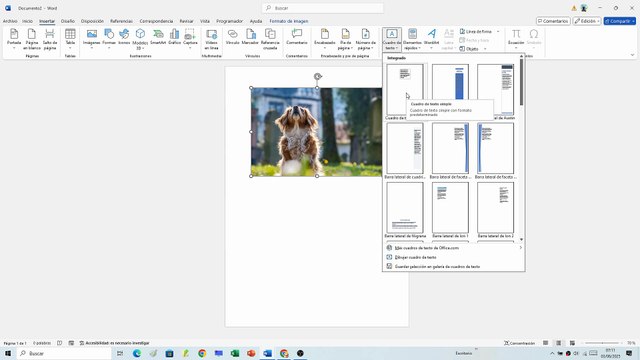Open the Captura screenshot tool

point(190,39)
